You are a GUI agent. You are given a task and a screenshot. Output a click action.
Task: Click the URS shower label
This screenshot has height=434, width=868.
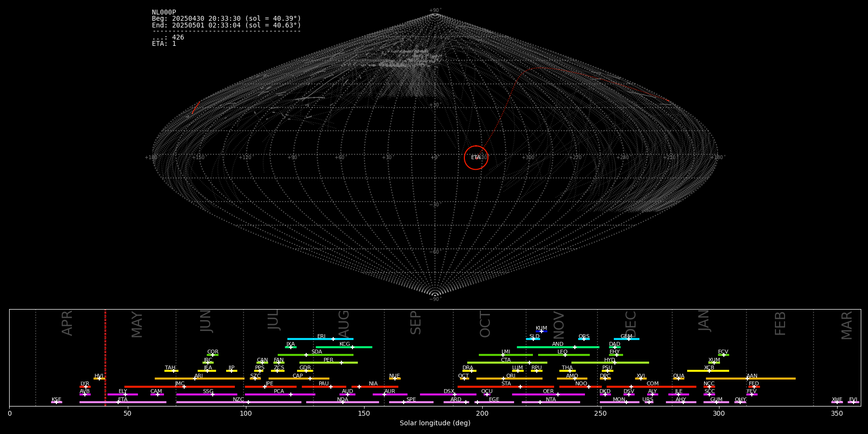click(x=648, y=400)
